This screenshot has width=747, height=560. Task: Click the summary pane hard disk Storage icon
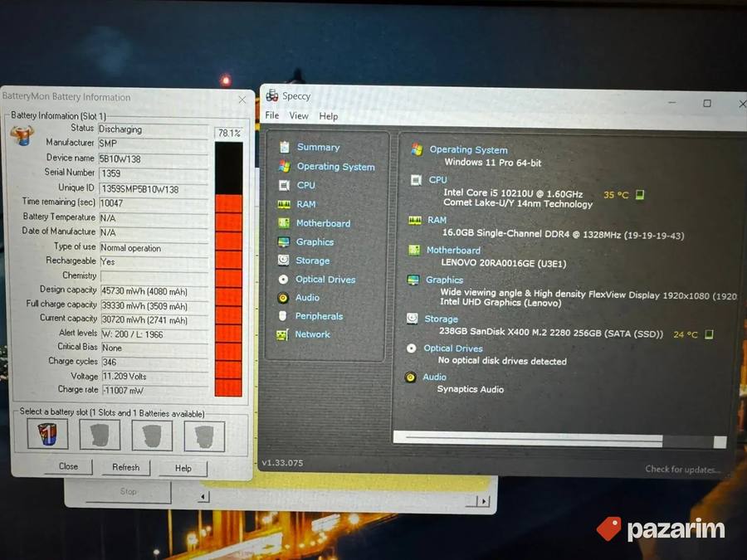(412, 319)
